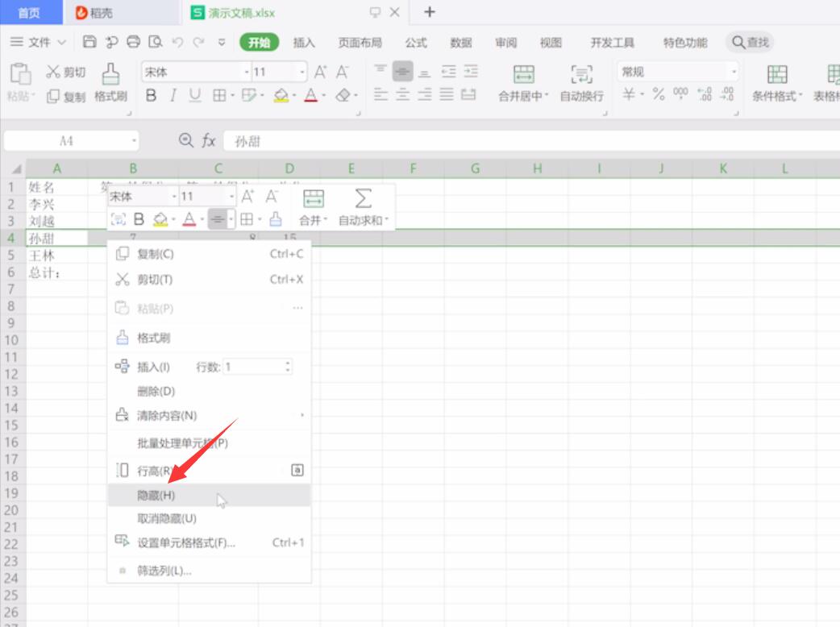The height and width of the screenshot is (627, 840).
Task: Choose 剪切(T) in context menu
Action: point(210,279)
